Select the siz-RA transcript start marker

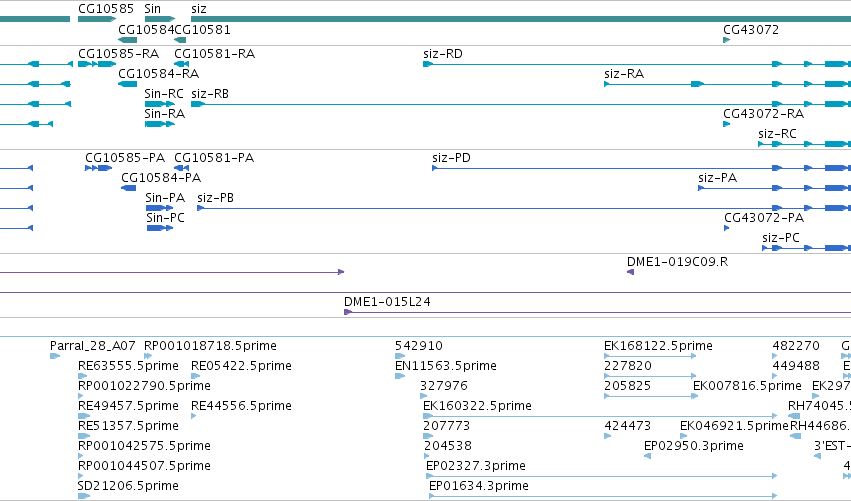tap(607, 84)
